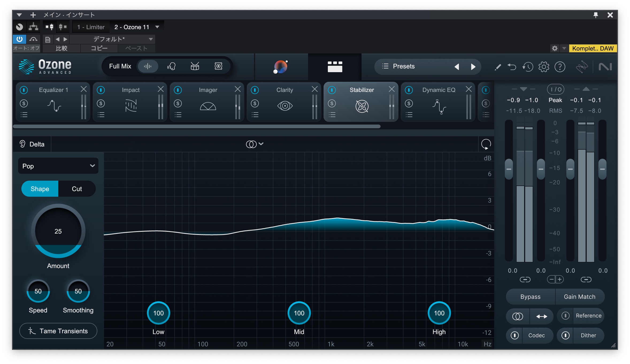Open the module chain view icon
This screenshot has width=630, height=364.
[335, 67]
